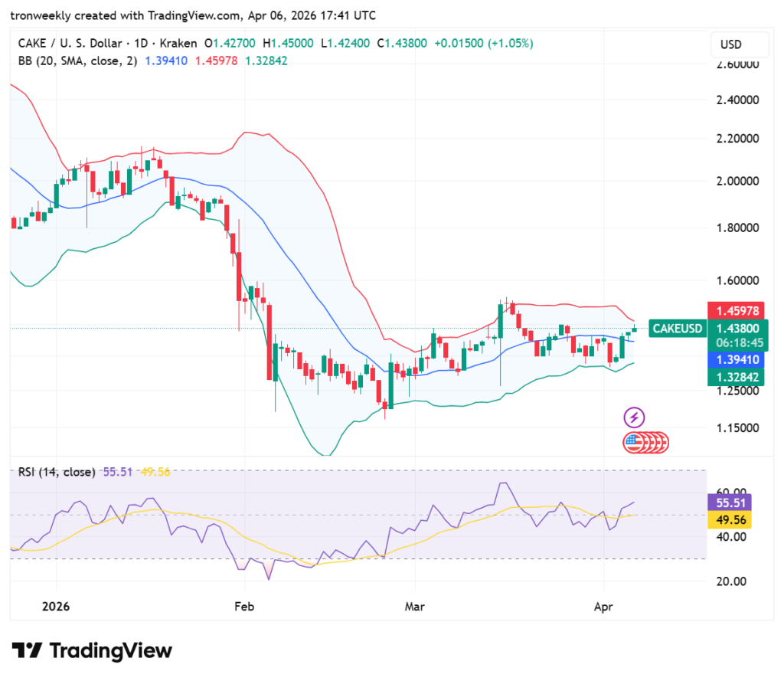
Task: Click the purple lightning bolt event icon
Action: tap(635, 417)
